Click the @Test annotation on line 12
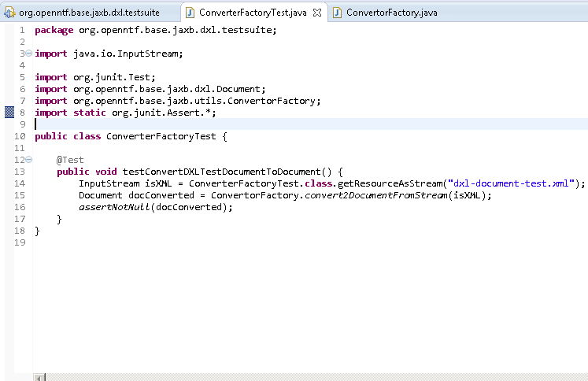 70,160
